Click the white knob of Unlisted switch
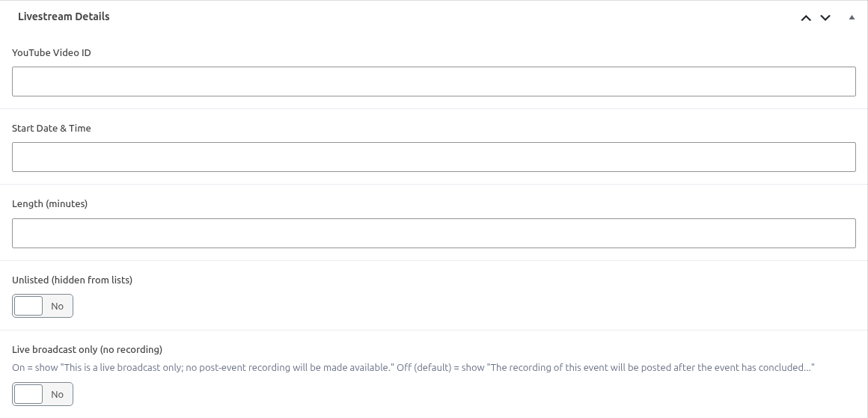The width and height of the screenshot is (868, 418). point(28,306)
